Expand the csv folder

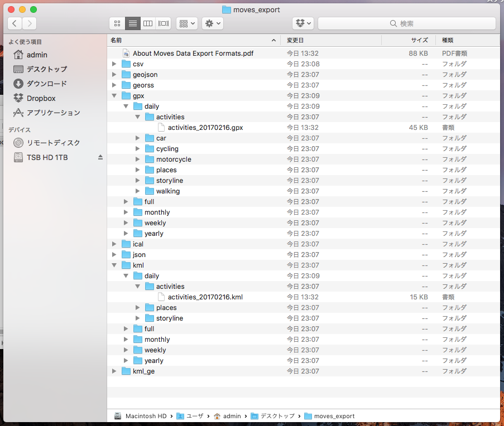point(114,64)
